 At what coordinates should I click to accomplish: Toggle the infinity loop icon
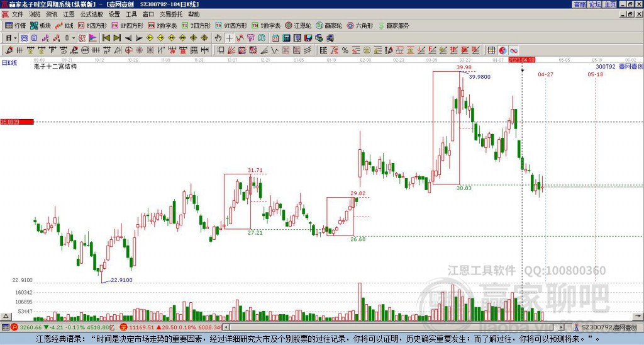pyautogui.click(x=514, y=50)
